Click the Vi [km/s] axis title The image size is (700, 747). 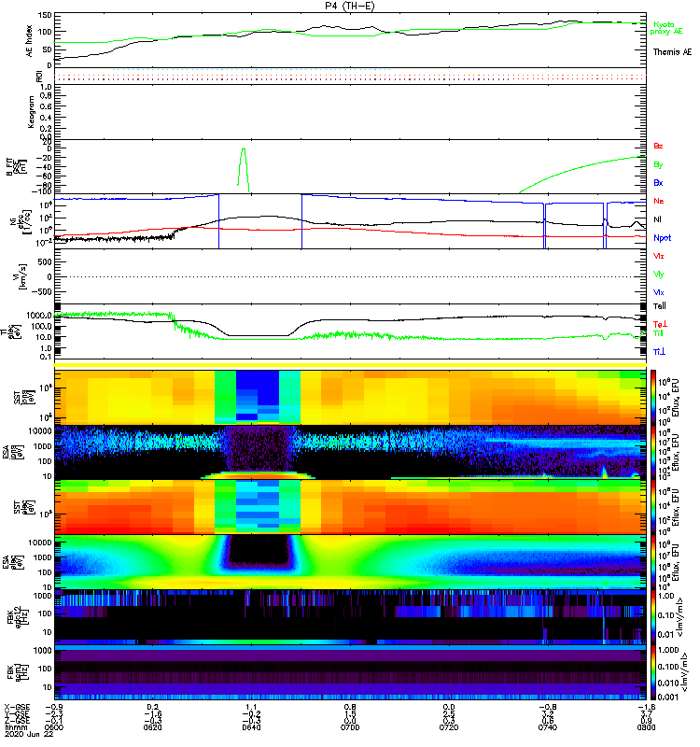(21, 276)
